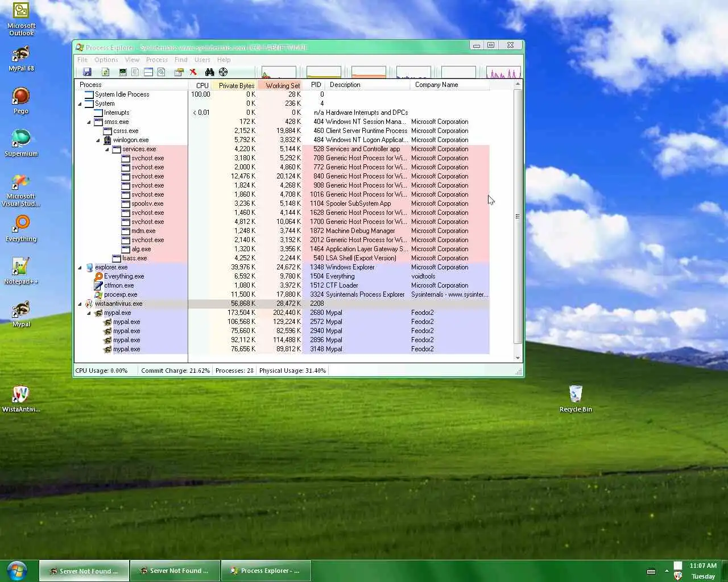728x582 pixels.
Task: Click the winlogon.exe process icon
Action: pyautogui.click(x=107, y=140)
